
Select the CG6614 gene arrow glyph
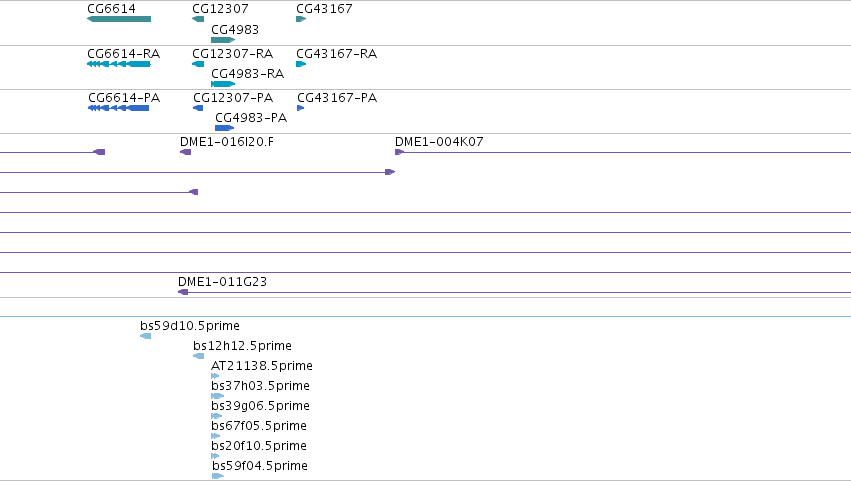click(119, 19)
